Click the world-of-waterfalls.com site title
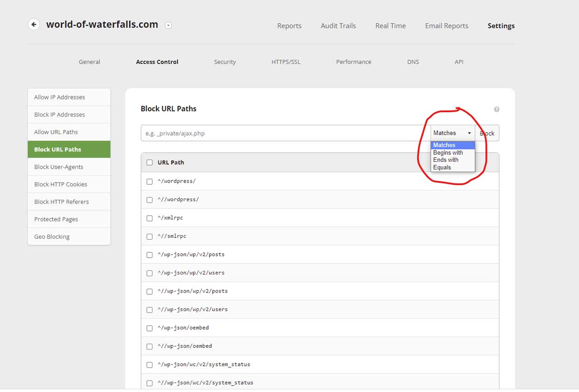The image size is (579, 392). [x=102, y=24]
